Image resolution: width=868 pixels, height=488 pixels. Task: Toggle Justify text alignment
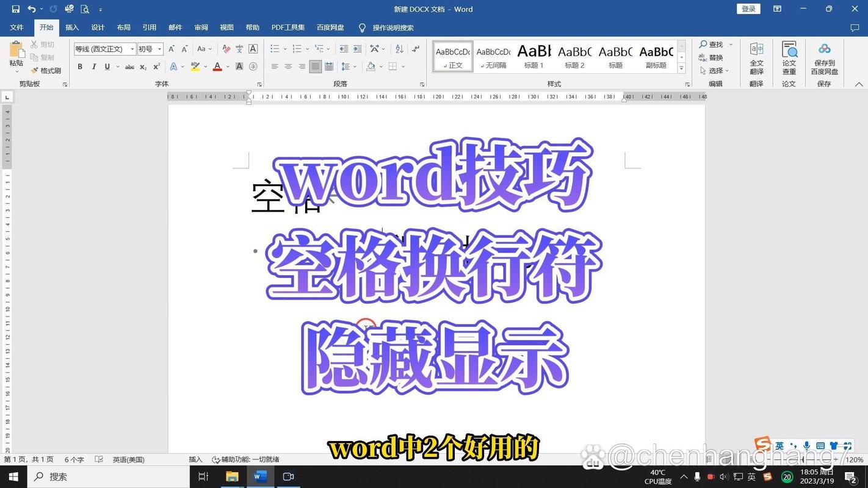coord(316,66)
